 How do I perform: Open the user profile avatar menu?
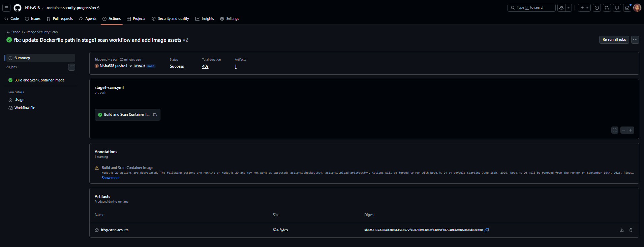click(637, 8)
